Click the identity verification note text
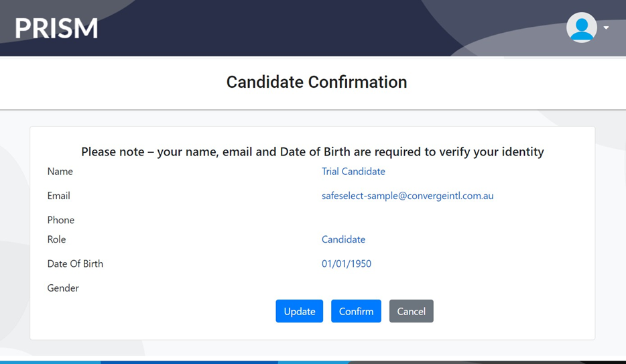 point(312,151)
